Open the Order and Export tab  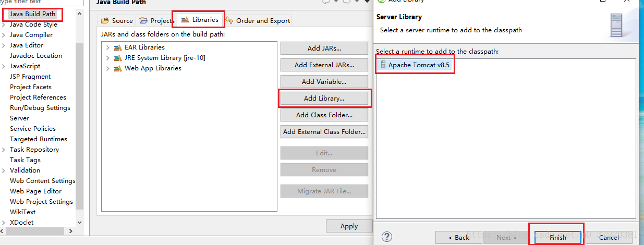tap(258, 21)
